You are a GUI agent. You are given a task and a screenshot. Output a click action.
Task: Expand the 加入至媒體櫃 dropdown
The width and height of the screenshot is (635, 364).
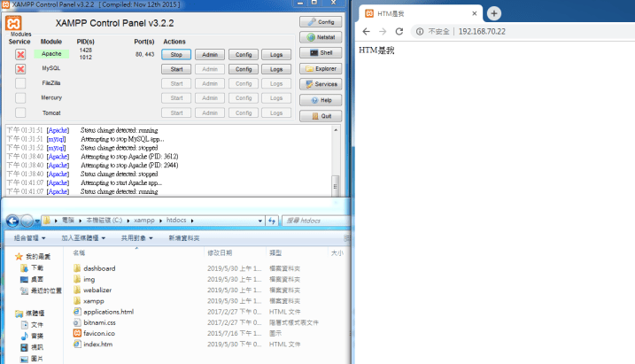[86, 238]
